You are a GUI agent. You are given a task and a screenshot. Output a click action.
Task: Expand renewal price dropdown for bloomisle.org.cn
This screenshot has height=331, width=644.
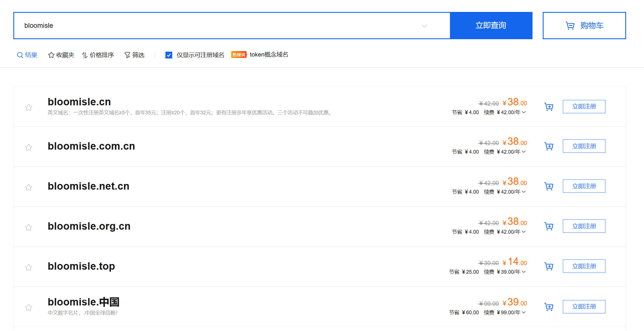click(524, 232)
